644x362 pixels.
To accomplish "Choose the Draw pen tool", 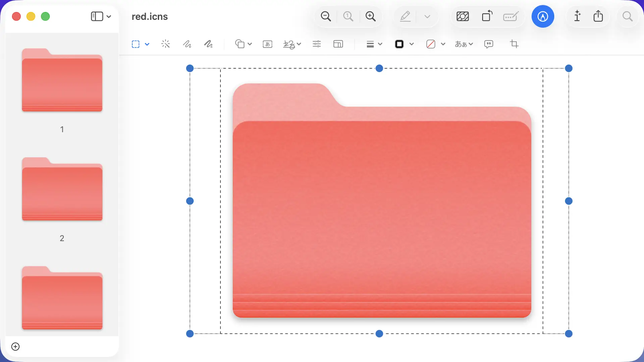I will point(208,44).
